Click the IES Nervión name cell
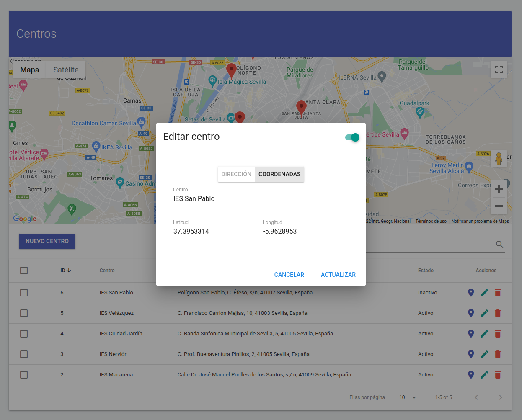The image size is (522, 420). coord(114,354)
